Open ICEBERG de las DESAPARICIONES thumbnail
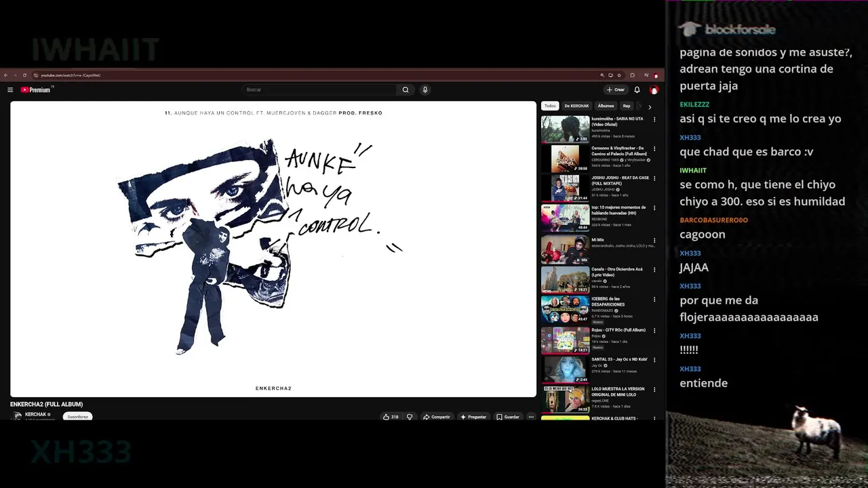Screen dimensions: 868x488 [x=565, y=309]
